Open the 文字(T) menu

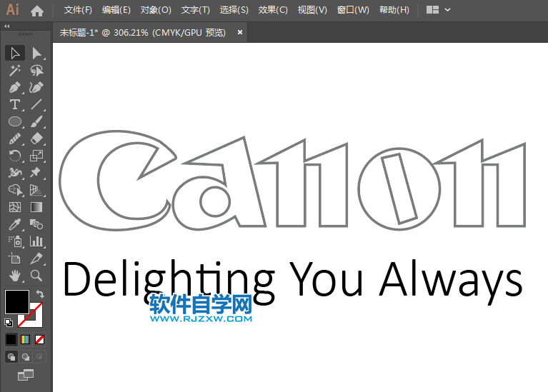tap(195, 10)
